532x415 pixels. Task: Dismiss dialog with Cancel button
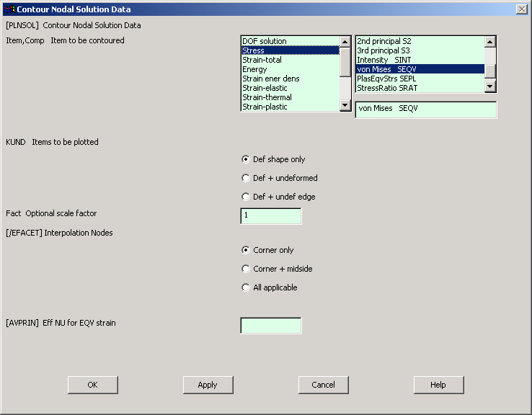coord(324,385)
